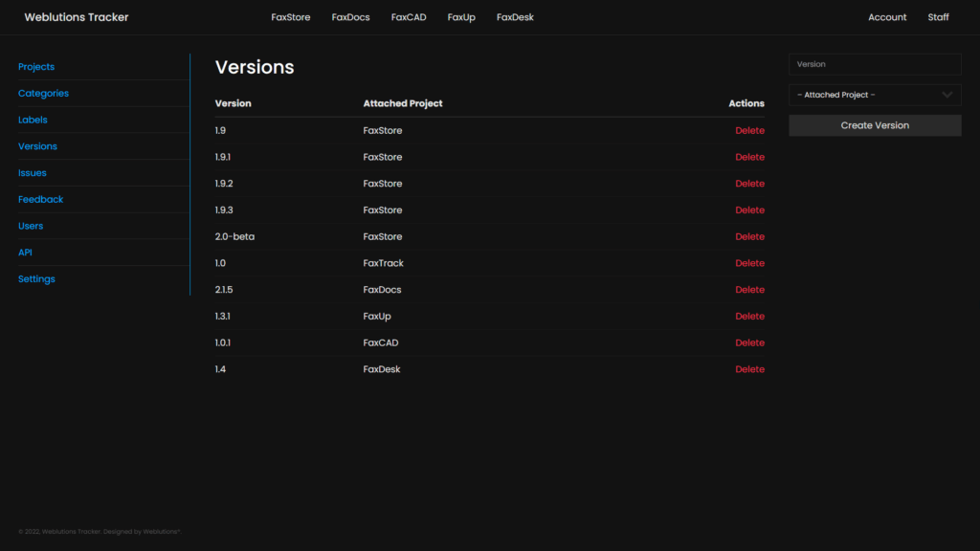980x551 pixels.
Task: Open the Labels section
Action: (x=33, y=120)
